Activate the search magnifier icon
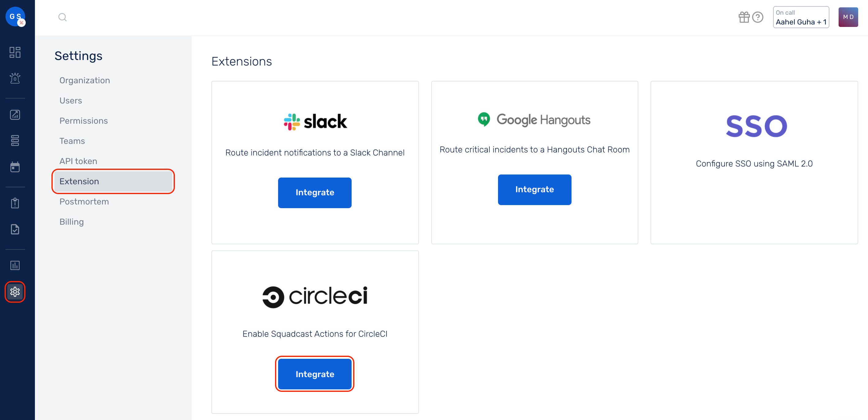This screenshot has width=868, height=420. tap(62, 17)
